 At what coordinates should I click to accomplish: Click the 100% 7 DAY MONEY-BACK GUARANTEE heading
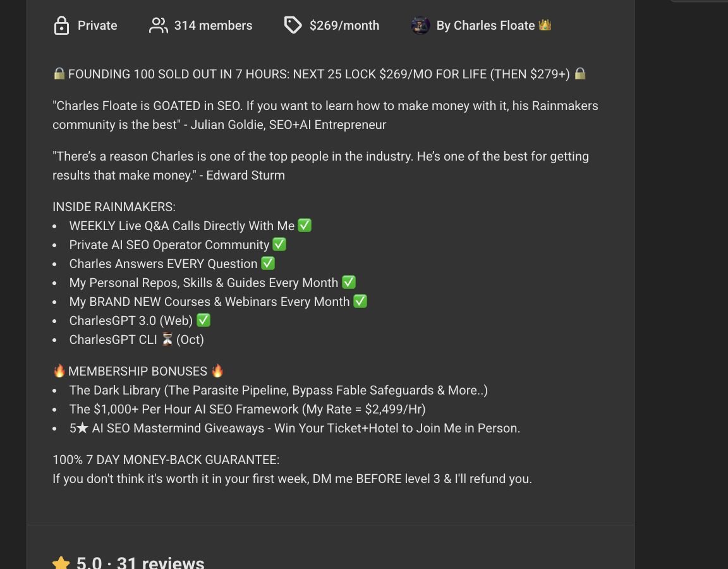(x=166, y=460)
